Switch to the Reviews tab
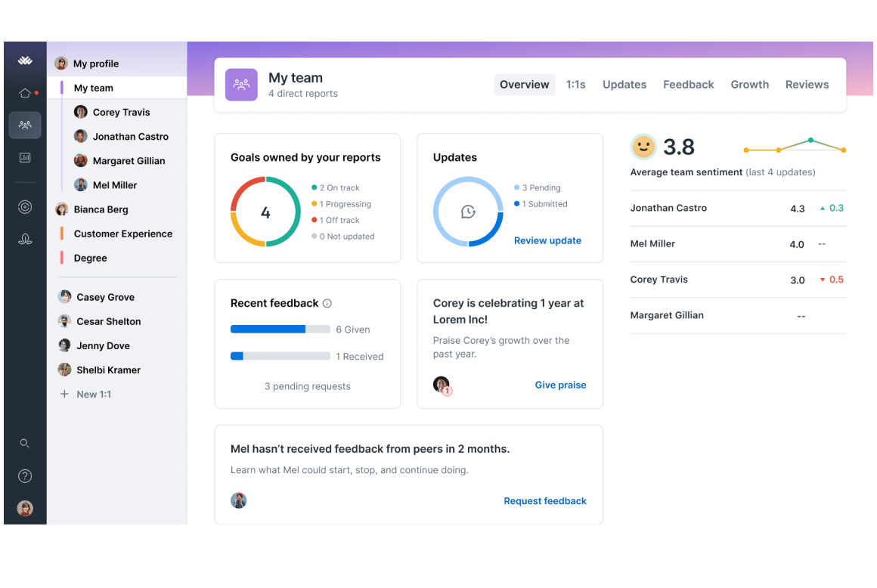The height and width of the screenshot is (588, 877). tap(807, 85)
